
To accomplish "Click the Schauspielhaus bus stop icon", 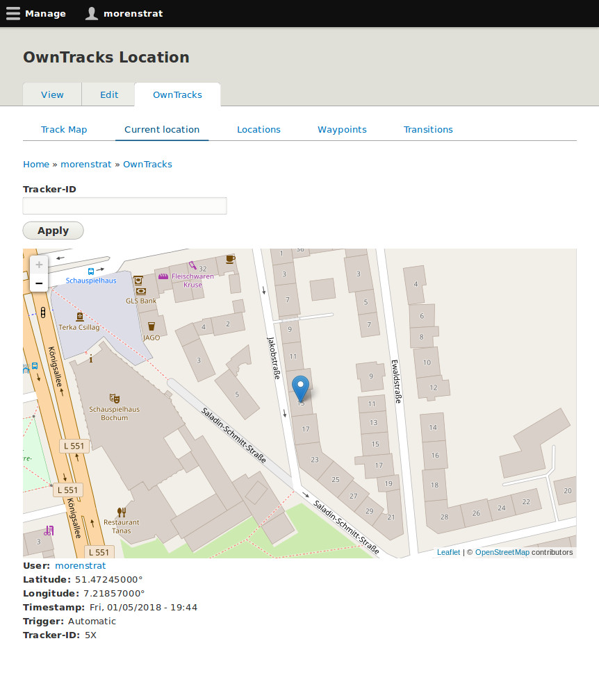I will tap(91, 271).
